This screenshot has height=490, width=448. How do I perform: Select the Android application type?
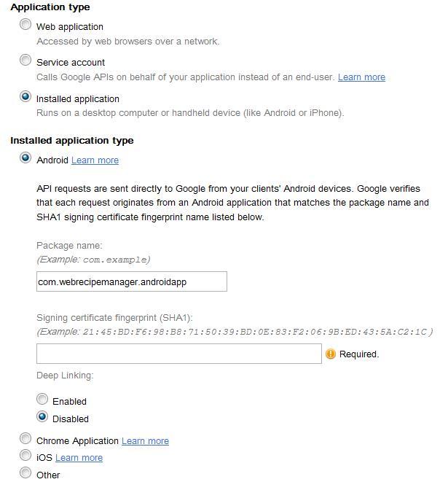coord(26,158)
